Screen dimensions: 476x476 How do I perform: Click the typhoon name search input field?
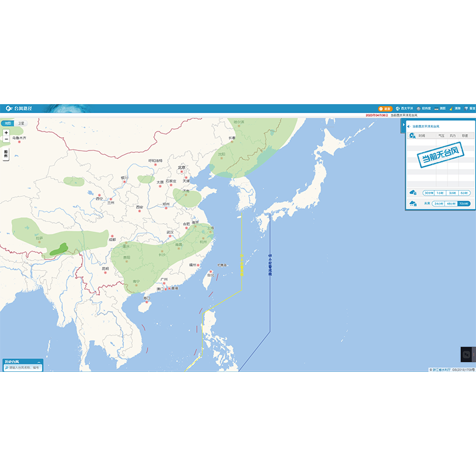click(x=24, y=368)
